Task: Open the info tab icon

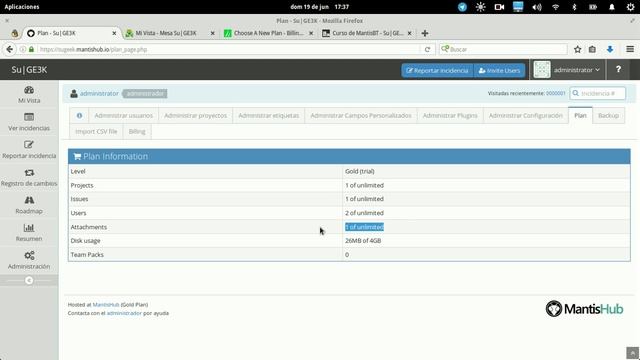Action: click(79, 116)
